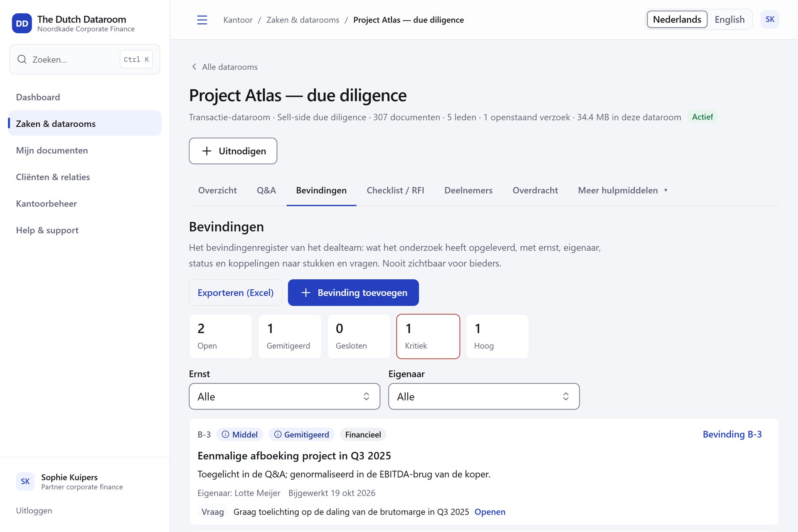Screen dimensions: 798x532
Task: Click Exporteren (Excel) button
Action: tap(236, 293)
